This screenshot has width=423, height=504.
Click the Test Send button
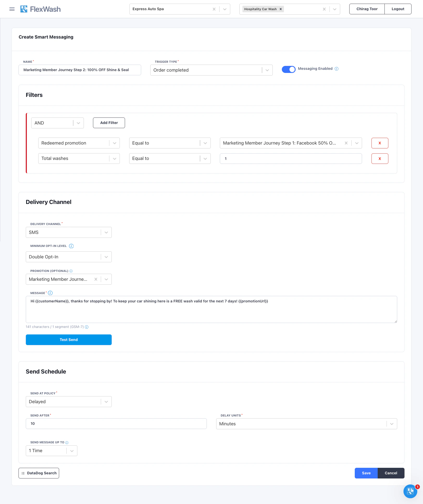pyautogui.click(x=69, y=339)
